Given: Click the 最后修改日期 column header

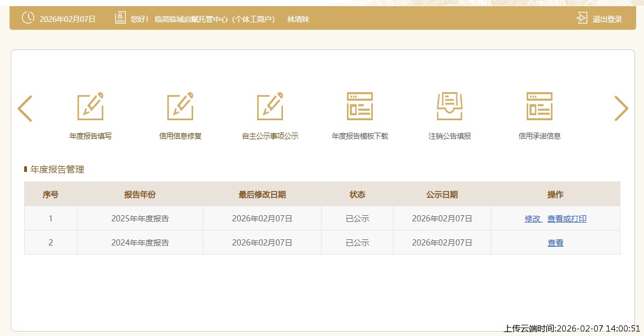Looking at the screenshot, I should tap(262, 194).
